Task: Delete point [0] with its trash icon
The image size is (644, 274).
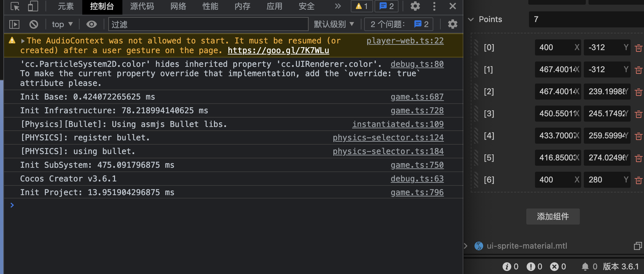Action: tap(638, 48)
